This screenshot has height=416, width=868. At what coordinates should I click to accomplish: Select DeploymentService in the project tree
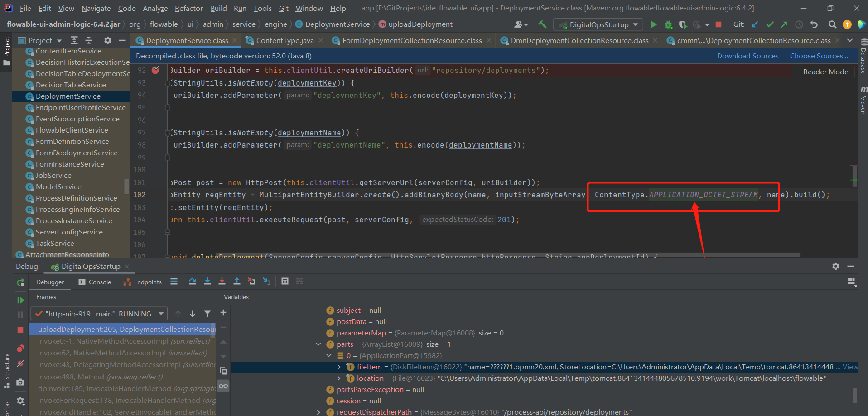[68, 96]
